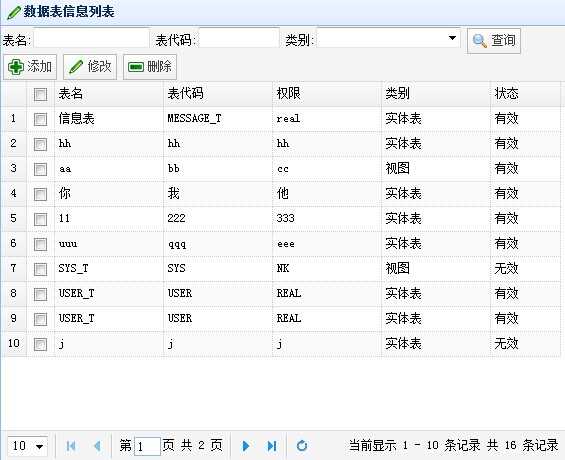
Task: Click the 'NK' permission cell
Action: 327,269
